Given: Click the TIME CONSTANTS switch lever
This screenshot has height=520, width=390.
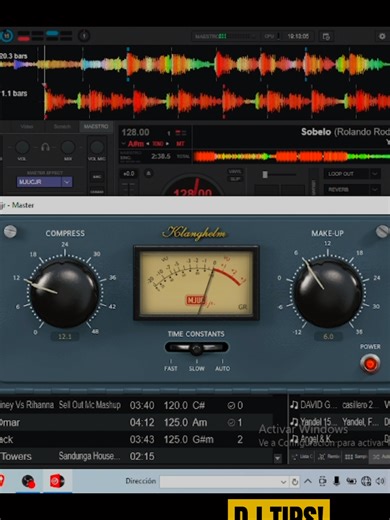Looking at the screenshot, I should pos(196,349).
